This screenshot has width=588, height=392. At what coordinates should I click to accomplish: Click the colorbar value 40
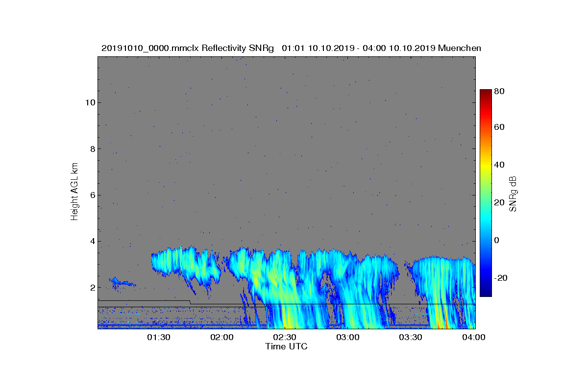pyautogui.click(x=499, y=165)
